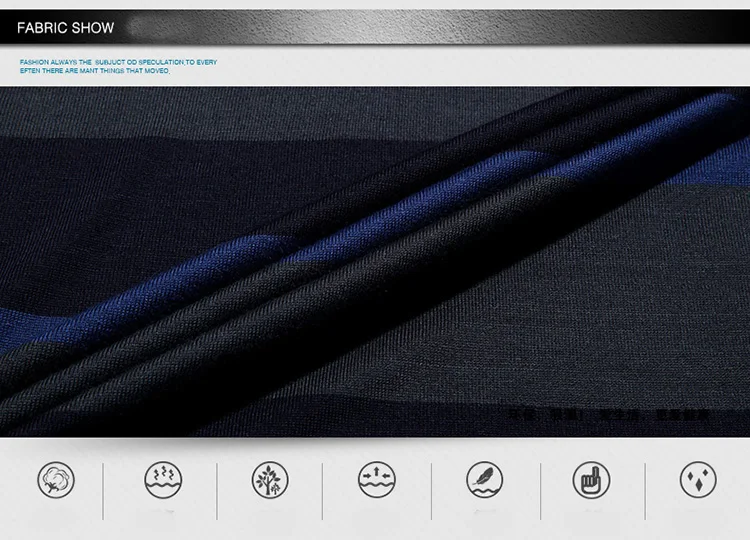Click the rising steam over water icon
750x540 pixels.
[x=163, y=480]
